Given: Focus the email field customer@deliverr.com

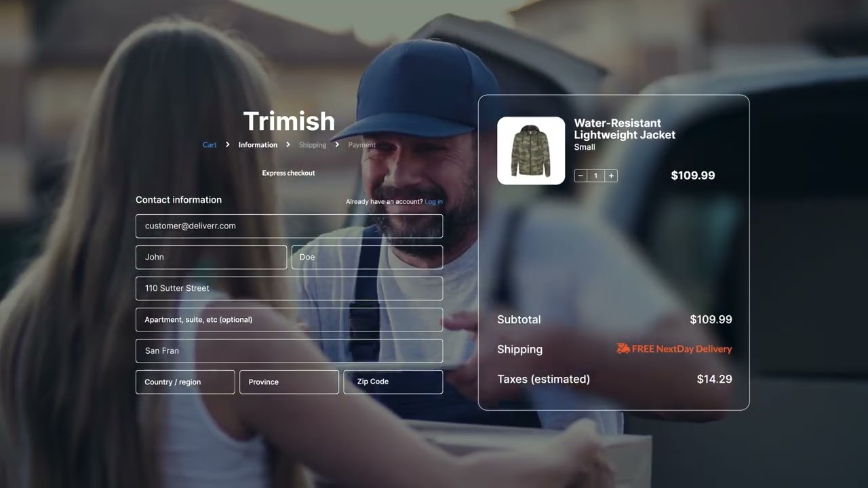Looking at the screenshot, I should [289, 226].
